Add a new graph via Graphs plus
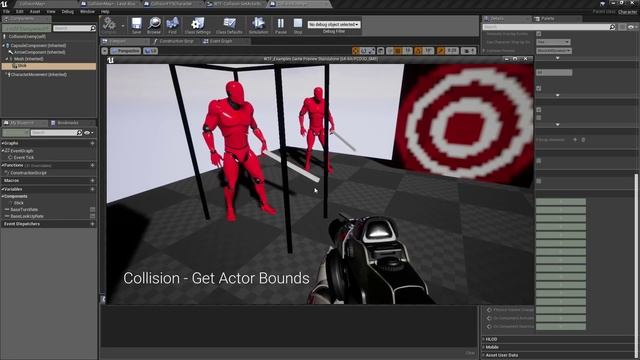This screenshot has height=360, width=640. click(92, 143)
